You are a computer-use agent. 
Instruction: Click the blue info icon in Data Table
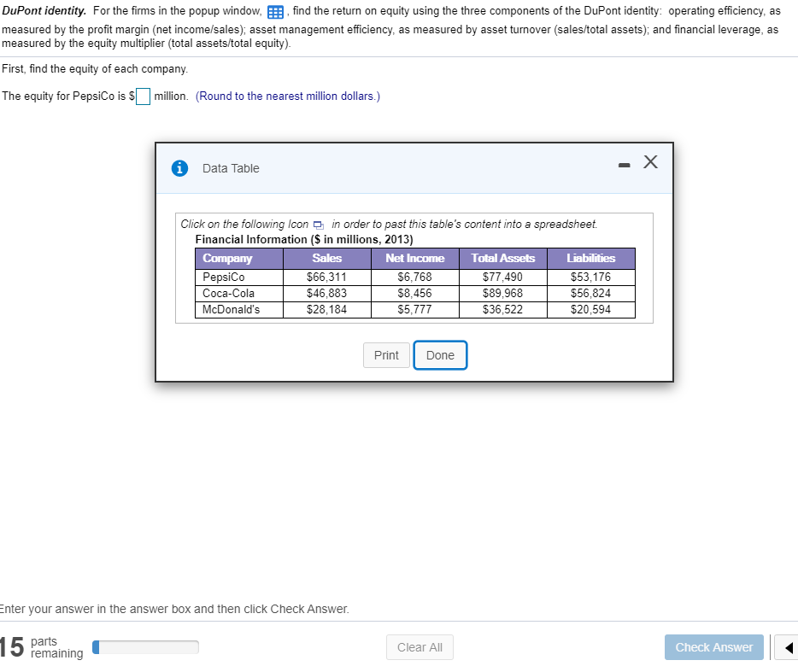pos(179,168)
